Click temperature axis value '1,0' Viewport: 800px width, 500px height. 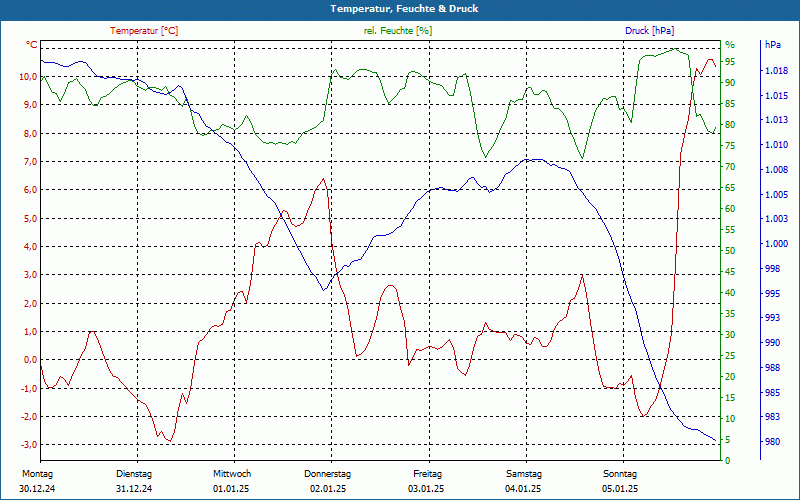(30, 331)
